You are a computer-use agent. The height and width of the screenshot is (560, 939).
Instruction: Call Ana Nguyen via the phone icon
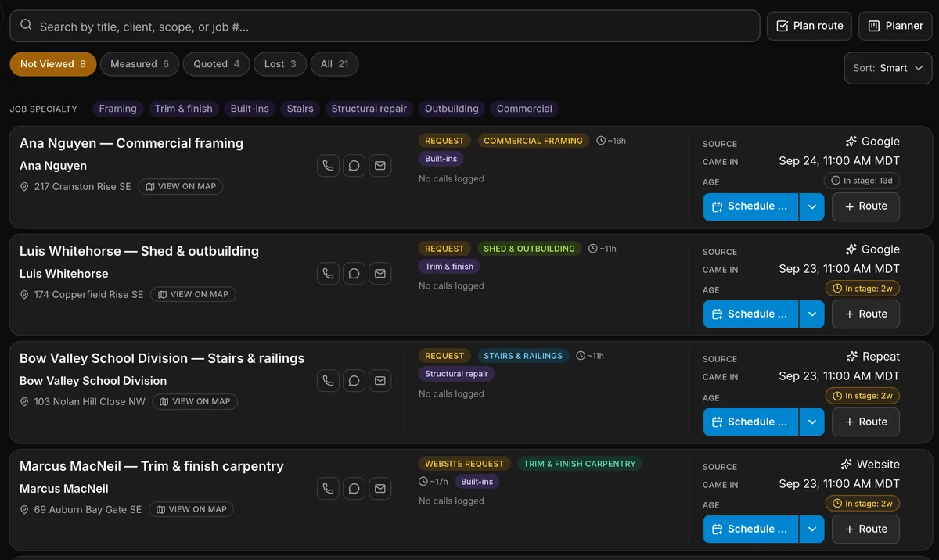(328, 166)
